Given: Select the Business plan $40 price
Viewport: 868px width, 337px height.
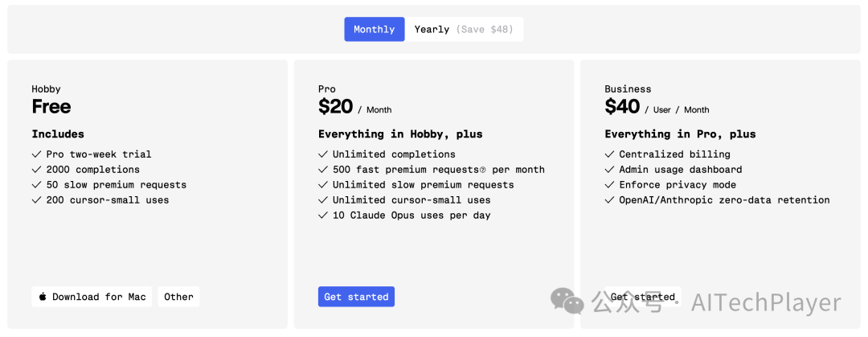Looking at the screenshot, I should click(x=622, y=106).
